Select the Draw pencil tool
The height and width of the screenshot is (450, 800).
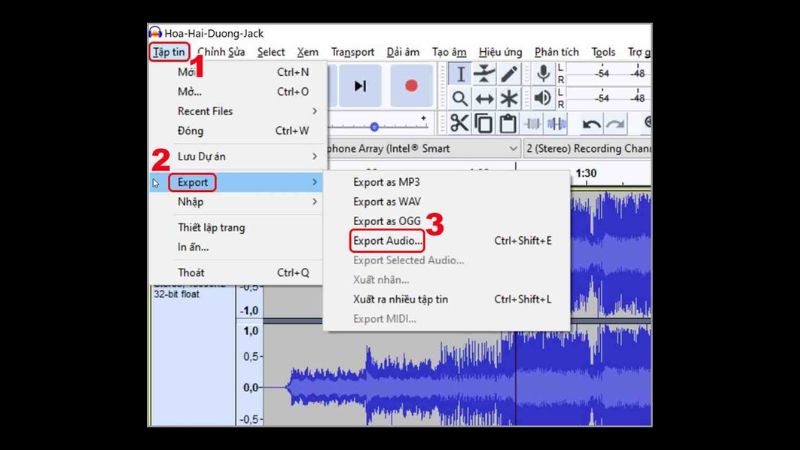tap(509, 74)
